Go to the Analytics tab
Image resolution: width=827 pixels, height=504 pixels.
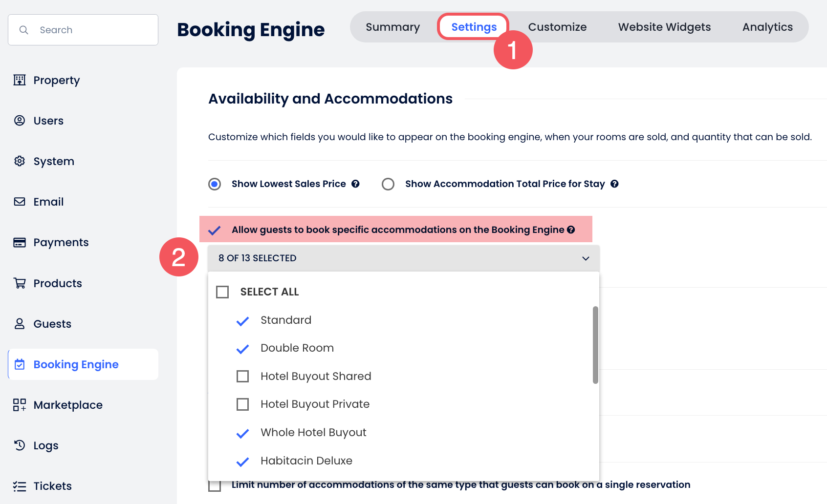(767, 27)
